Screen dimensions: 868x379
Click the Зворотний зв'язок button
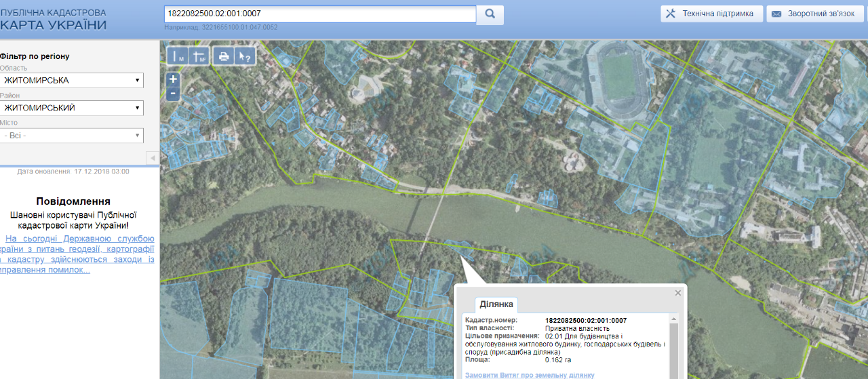tap(815, 14)
